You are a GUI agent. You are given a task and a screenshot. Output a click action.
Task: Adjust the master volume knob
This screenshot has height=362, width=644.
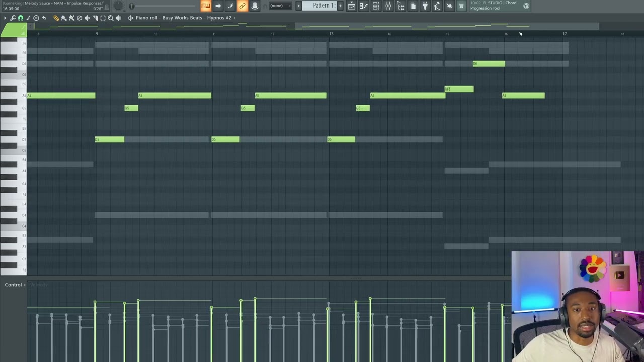click(118, 6)
